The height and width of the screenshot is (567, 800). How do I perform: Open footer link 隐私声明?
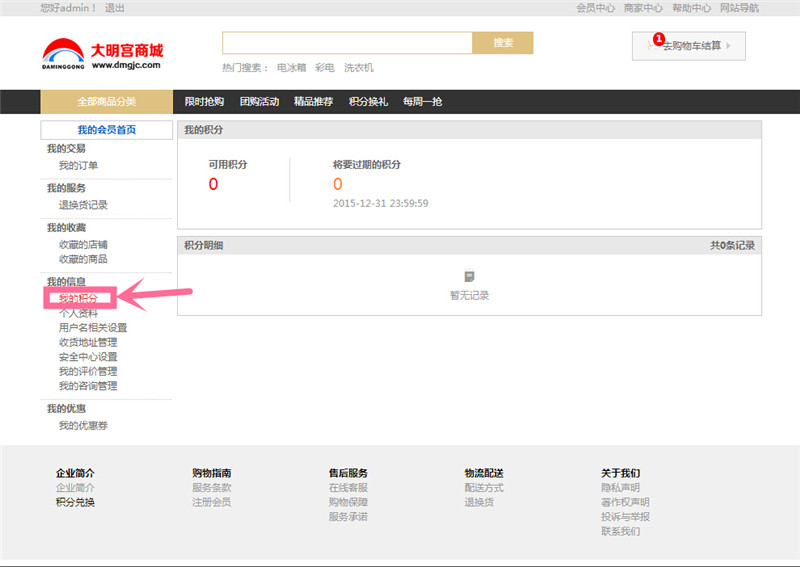point(620,487)
